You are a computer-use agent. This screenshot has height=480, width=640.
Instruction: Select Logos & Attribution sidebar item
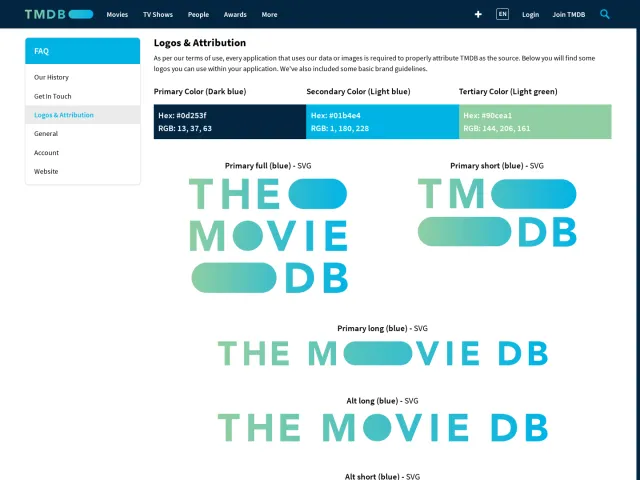[x=82, y=115]
